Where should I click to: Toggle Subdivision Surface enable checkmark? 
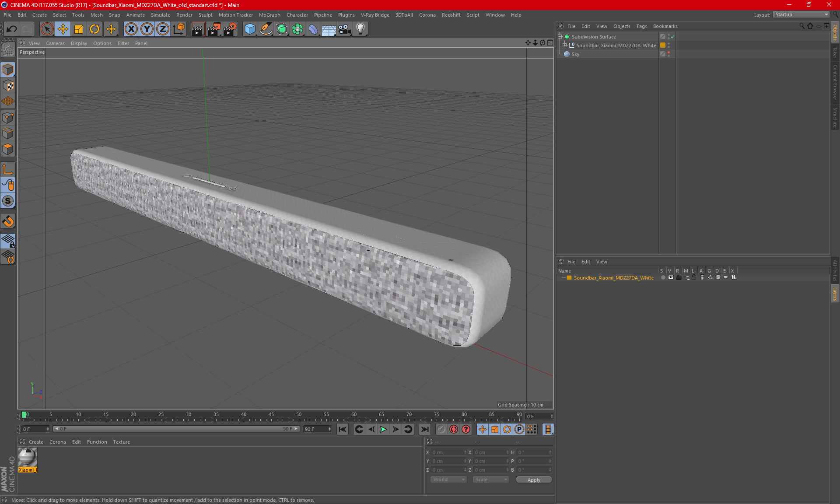point(672,37)
